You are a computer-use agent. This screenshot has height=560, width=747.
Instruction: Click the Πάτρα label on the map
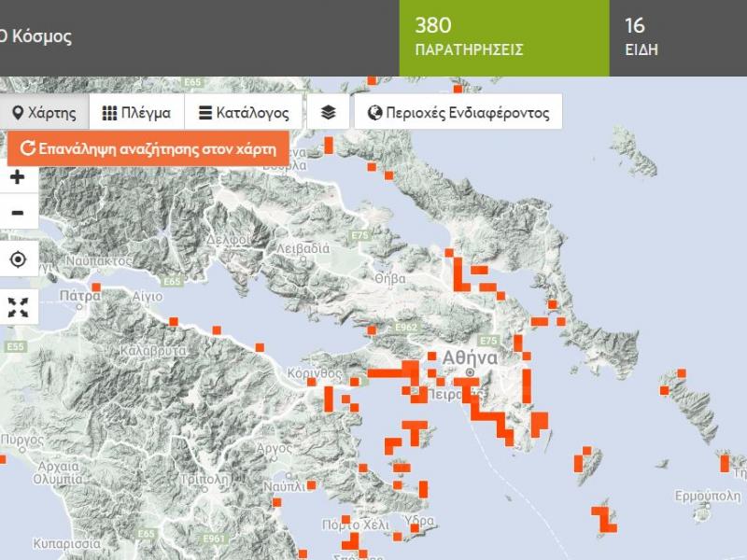[x=79, y=297]
